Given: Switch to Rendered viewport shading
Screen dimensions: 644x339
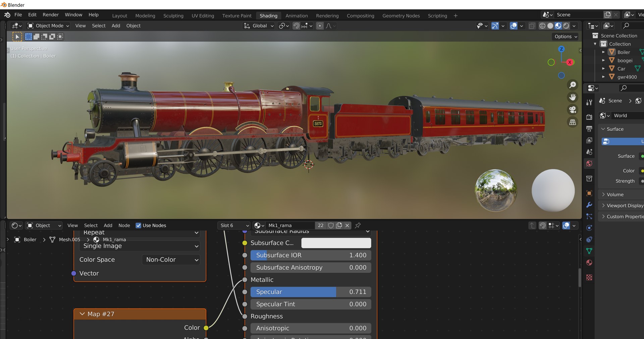Looking at the screenshot, I should point(566,26).
